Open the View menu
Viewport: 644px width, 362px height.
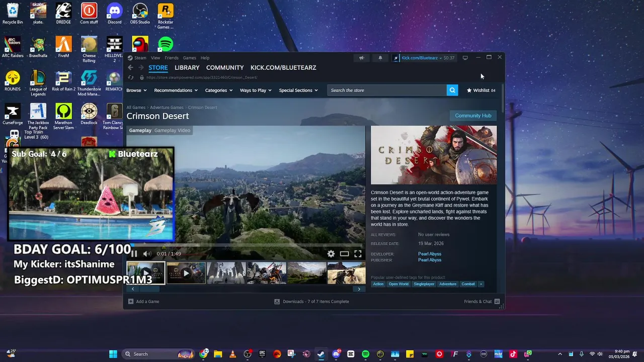(155, 58)
